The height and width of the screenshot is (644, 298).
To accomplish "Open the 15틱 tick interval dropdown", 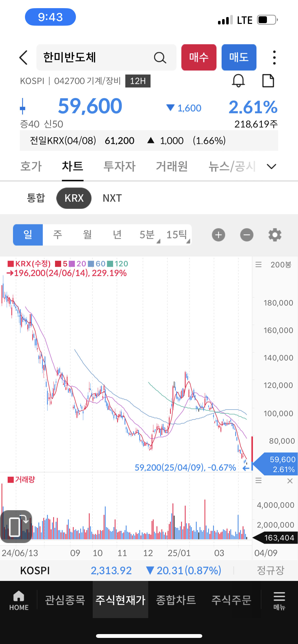I will 178,235.
